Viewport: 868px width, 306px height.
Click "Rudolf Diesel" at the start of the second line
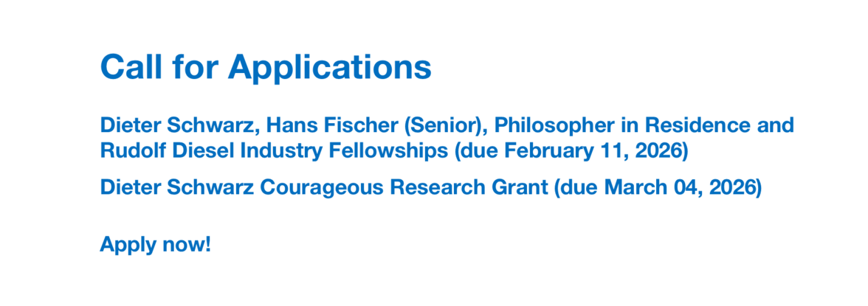(161, 150)
